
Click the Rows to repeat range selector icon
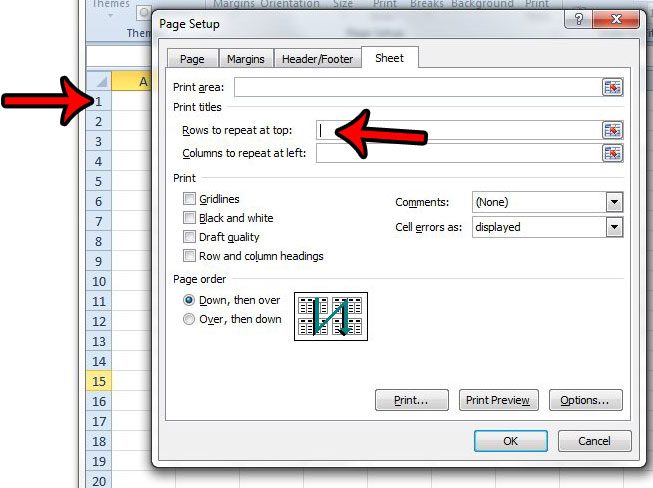pos(612,130)
